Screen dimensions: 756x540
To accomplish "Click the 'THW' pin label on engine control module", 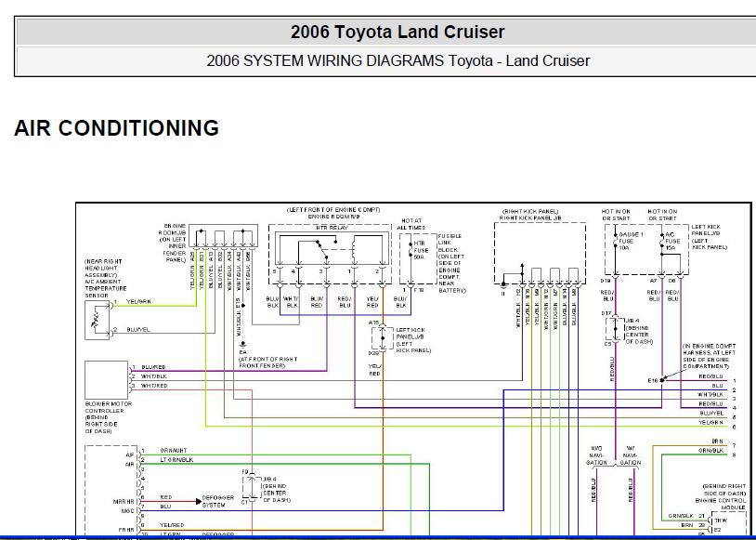I will pyautogui.click(x=721, y=521).
